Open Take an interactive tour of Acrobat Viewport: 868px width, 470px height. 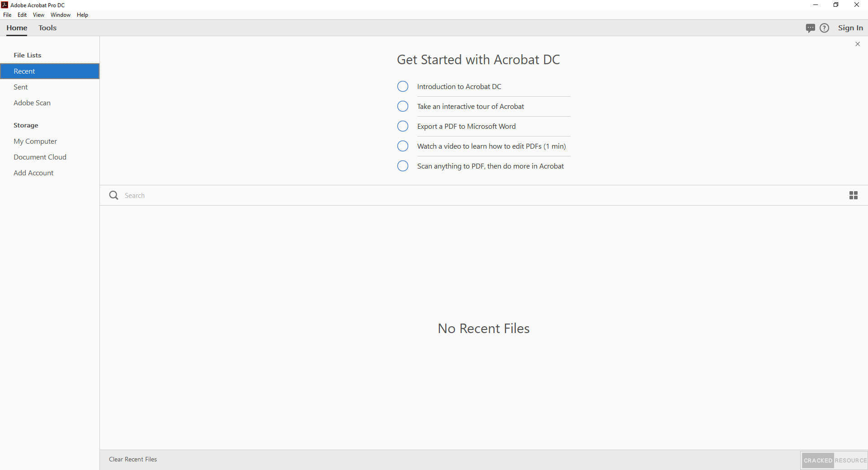click(x=470, y=106)
